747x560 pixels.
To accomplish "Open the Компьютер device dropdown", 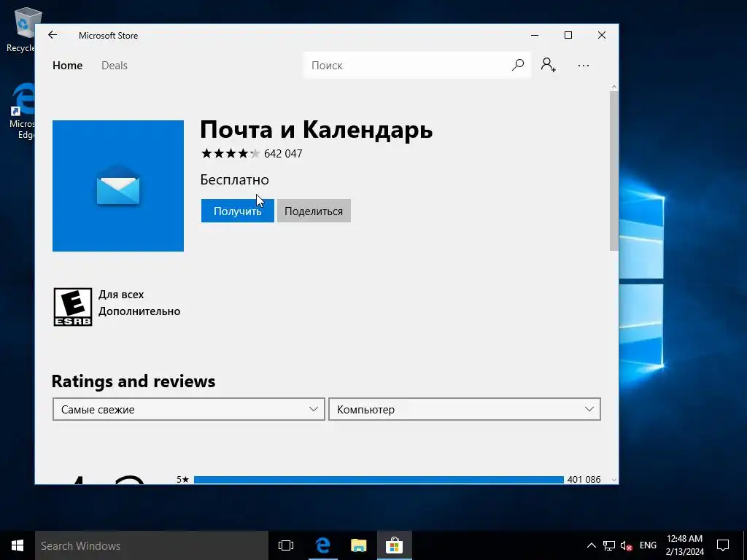I will (465, 409).
